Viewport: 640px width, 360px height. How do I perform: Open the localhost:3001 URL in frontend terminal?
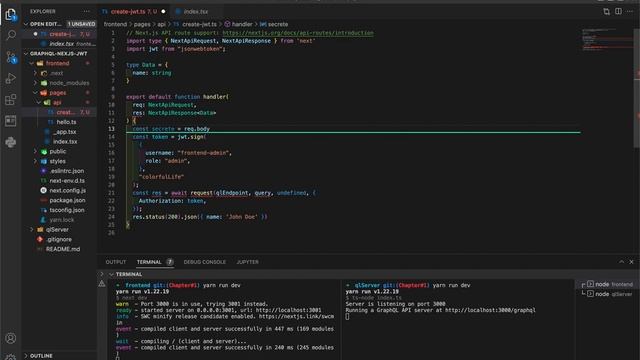289,310
